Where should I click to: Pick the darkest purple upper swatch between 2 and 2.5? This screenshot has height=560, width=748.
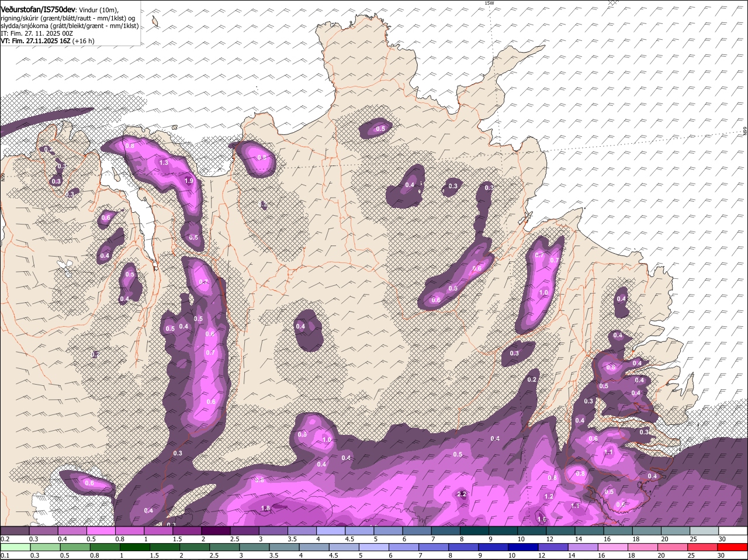pyautogui.click(x=216, y=530)
